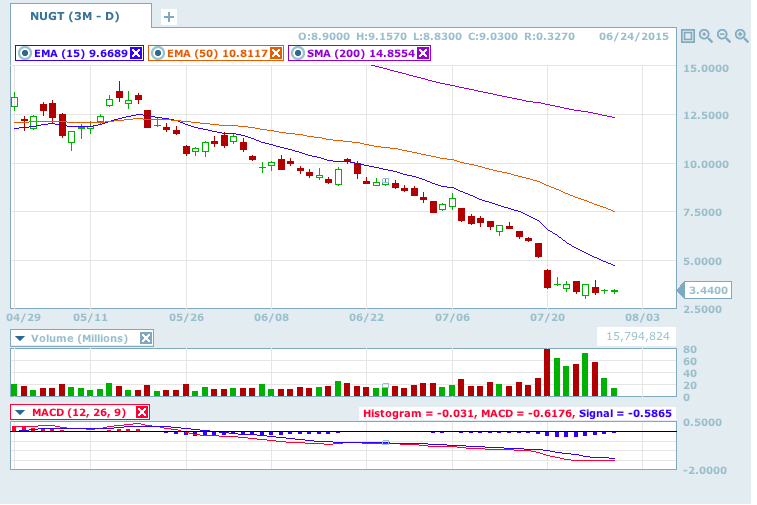Screen dimensions: 757x505
Task: Click the SMA (200) 14.8554 label
Action: tap(361, 53)
